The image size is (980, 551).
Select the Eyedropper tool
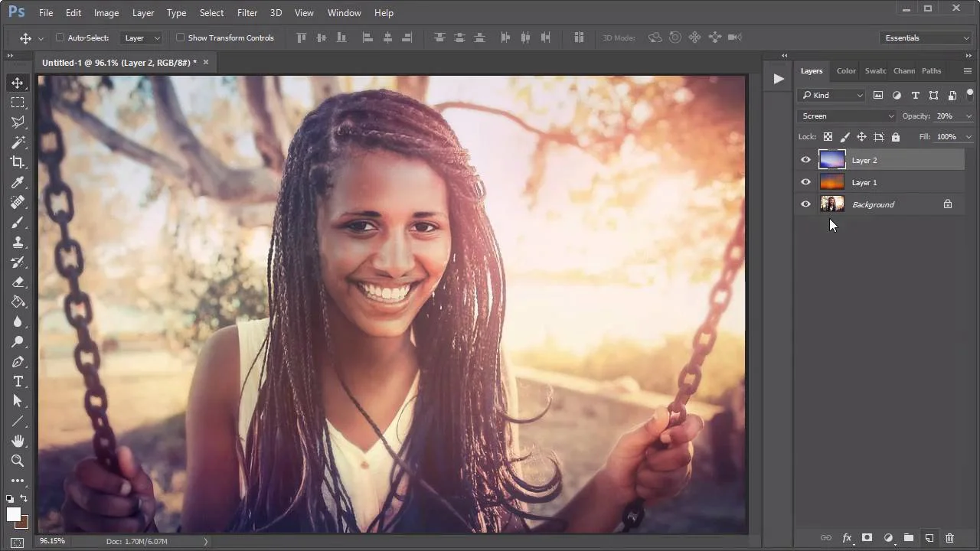coord(17,182)
